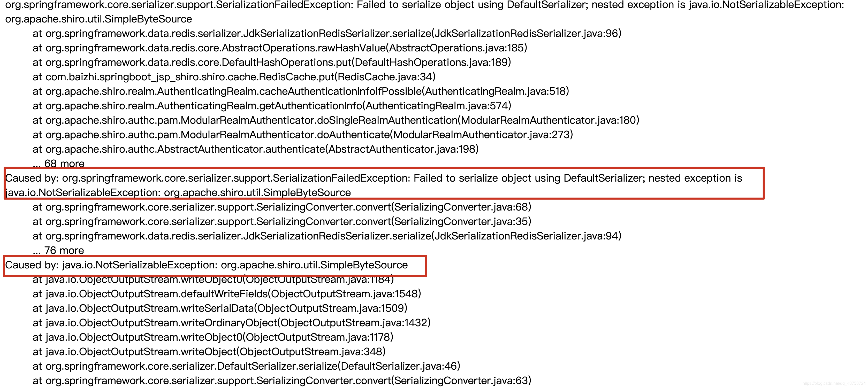Expand the '... 76 more' line
Image resolution: width=868 pixels, height=388 pixels.
58,250
